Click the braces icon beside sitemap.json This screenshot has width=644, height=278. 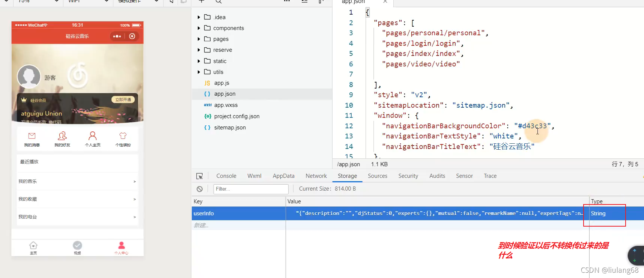(x=207, y=128)
